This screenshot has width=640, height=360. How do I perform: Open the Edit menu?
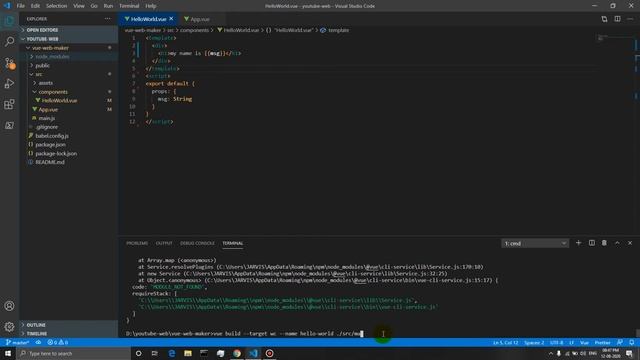(x=35, y=6)
